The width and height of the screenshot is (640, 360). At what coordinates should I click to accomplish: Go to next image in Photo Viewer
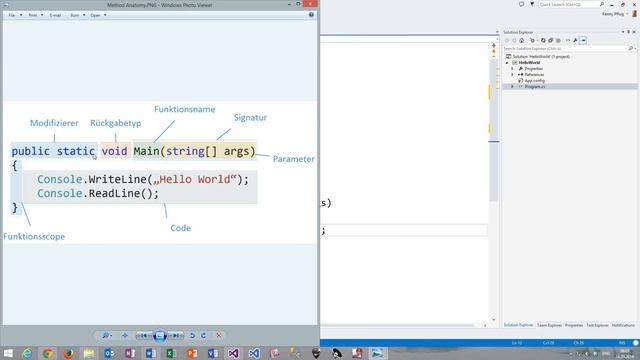tap(176, 336)
